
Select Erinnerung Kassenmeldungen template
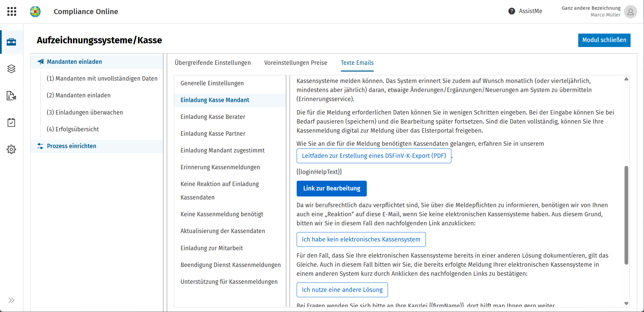click(x=230, y=167)
